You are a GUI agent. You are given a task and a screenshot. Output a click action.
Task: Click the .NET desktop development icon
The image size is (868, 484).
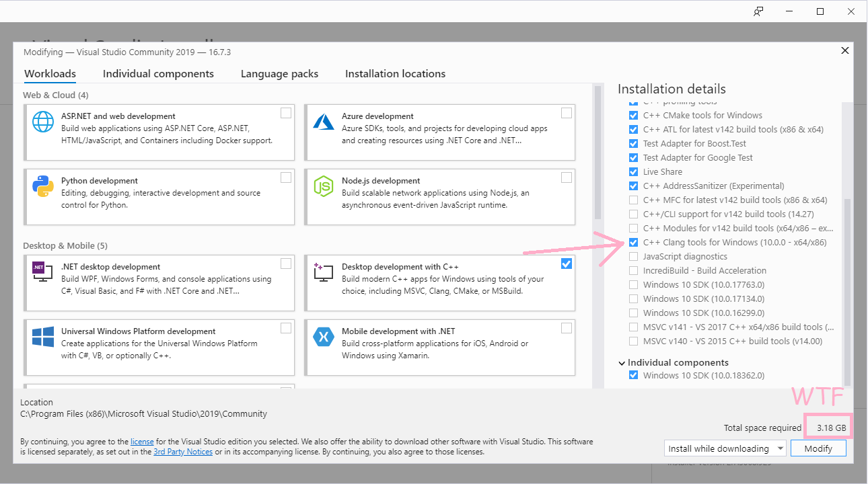pyautogui.click(x=43, y=272)
